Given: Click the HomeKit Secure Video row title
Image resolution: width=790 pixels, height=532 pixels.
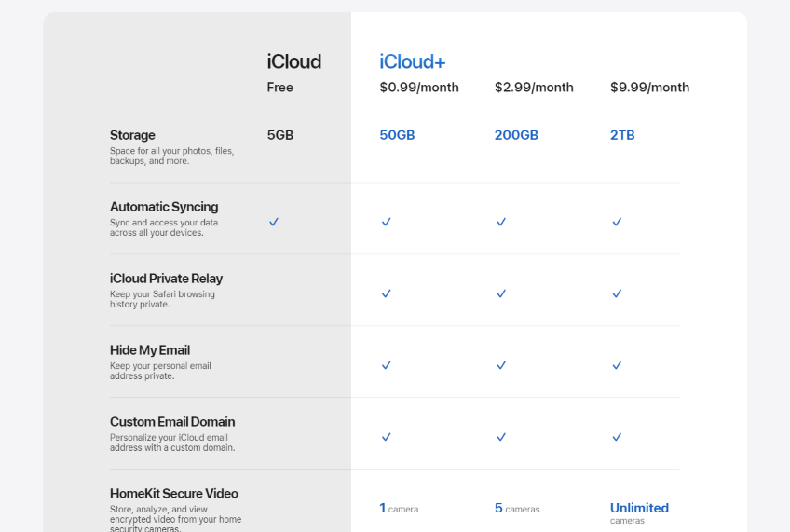Looking at the screenshot, I should [174, 493].
